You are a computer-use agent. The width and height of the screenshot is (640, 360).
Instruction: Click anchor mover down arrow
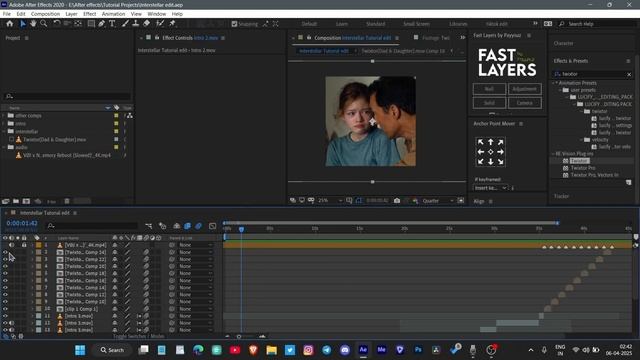click(x=491, y=162)
